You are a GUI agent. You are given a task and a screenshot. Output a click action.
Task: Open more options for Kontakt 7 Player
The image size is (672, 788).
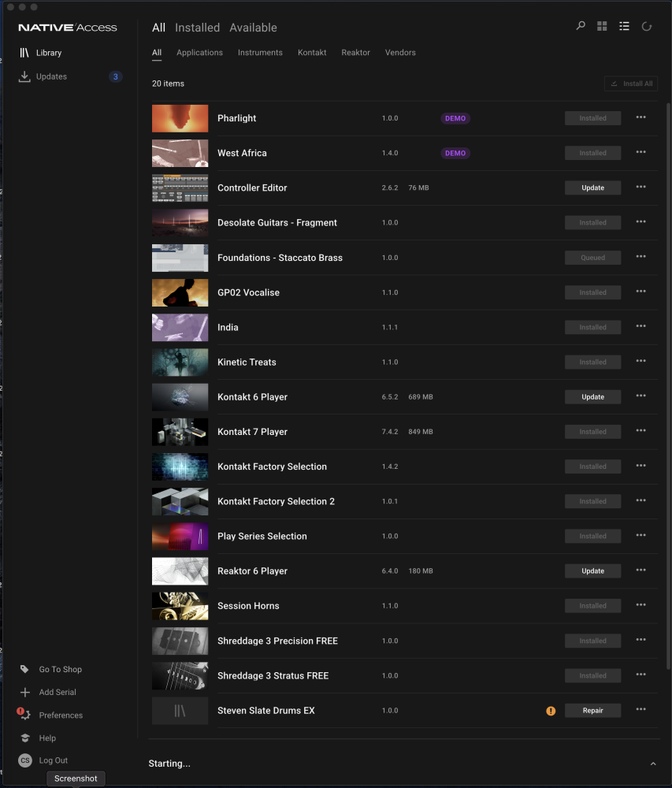click(x=640, y=431)
